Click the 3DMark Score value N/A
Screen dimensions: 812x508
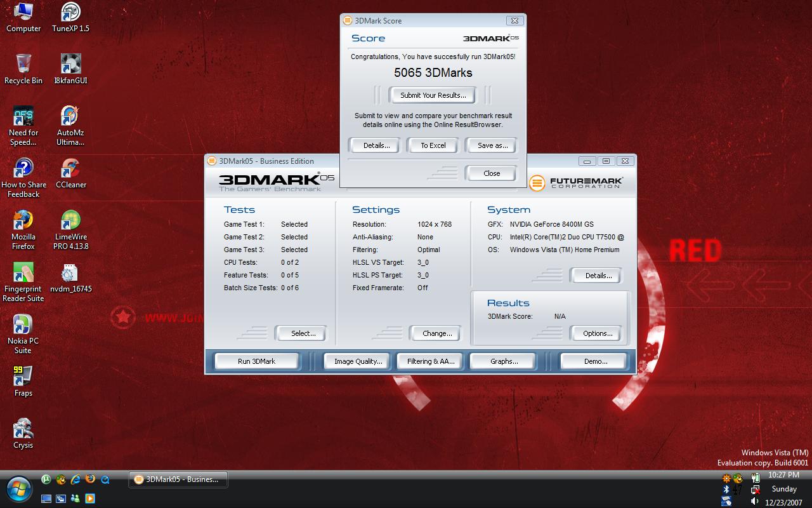560,316
